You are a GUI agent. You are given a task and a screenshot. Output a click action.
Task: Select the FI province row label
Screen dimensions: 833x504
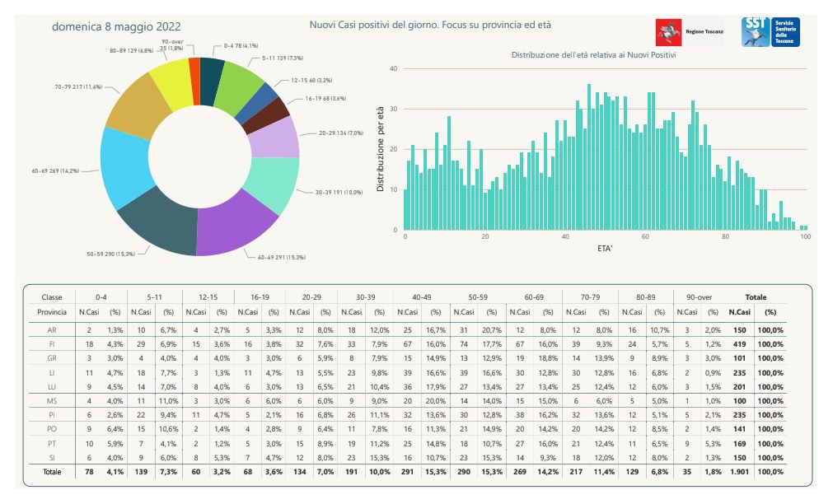click(x=52, y=343)
